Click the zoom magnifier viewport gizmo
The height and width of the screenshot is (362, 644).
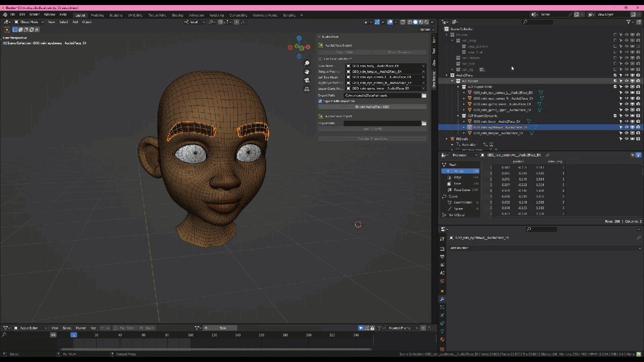pos(307,63)
